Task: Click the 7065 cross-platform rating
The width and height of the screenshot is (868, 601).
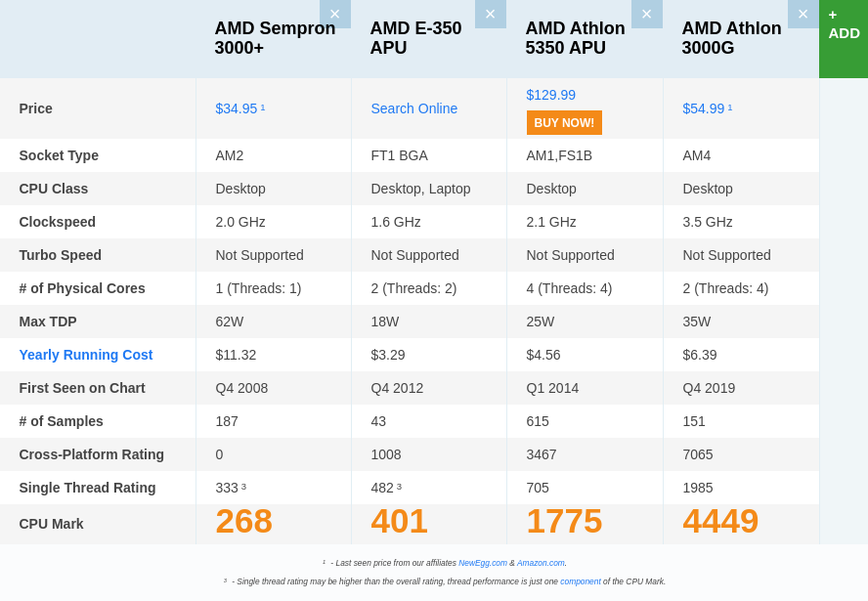Action: coord(698,454)
